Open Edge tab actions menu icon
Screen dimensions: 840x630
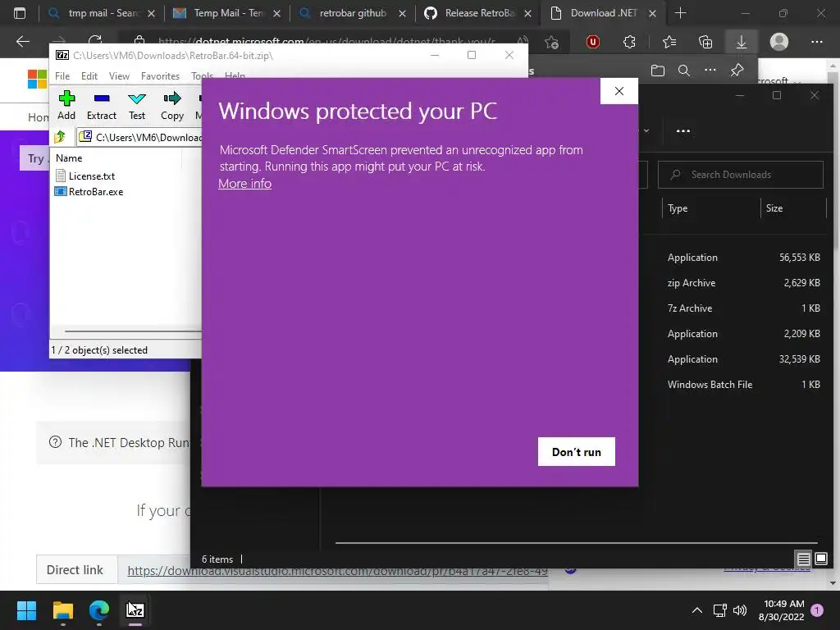click(20, 13)
